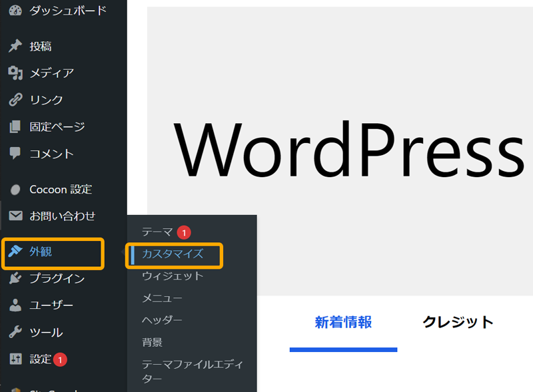Click the red update badge next to テーマ
The image size is (533, 392).
click(x=184, y=233)
